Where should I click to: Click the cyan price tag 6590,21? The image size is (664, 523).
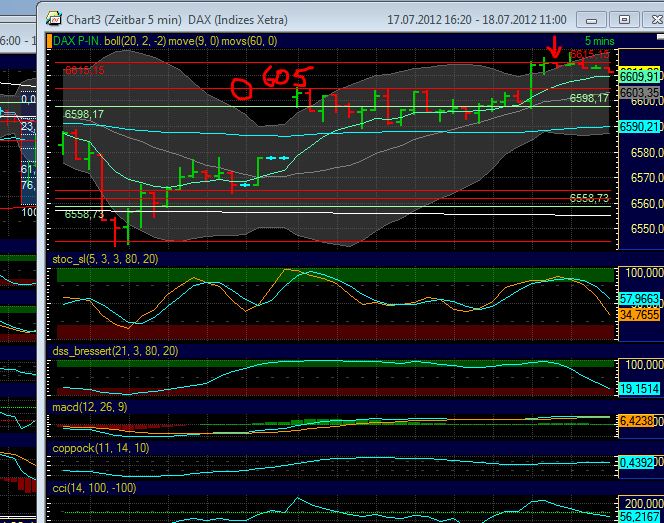point(640,127)
